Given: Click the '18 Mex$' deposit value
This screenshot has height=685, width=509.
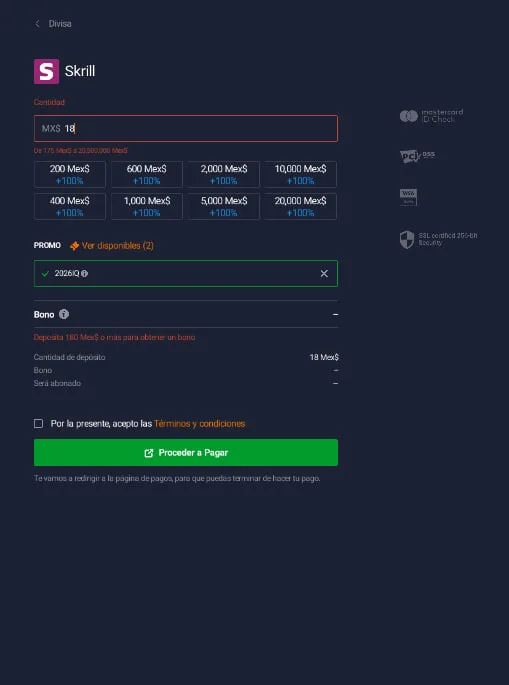Looking at the screenshot, I should click(x=324, y=357).
